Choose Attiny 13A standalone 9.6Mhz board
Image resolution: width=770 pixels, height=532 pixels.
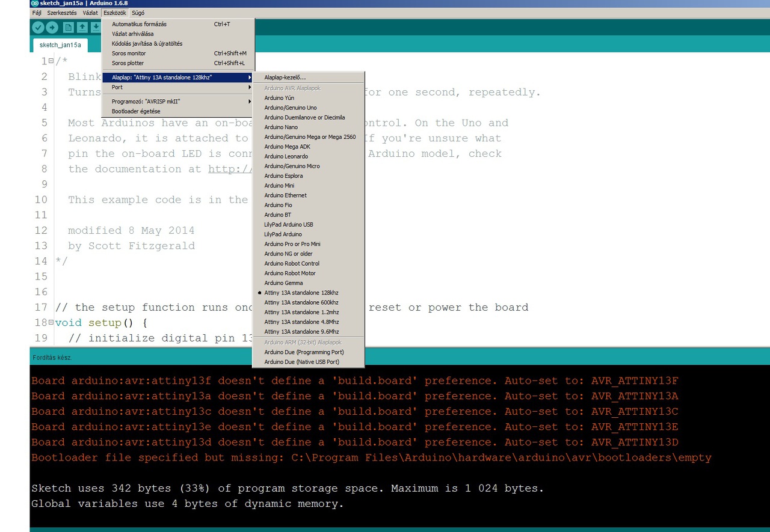(x=309, y=332)
